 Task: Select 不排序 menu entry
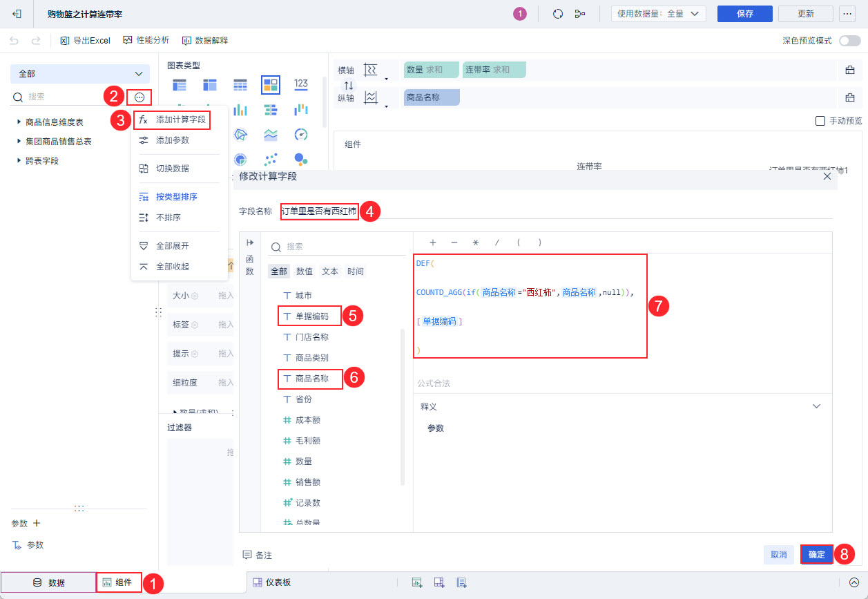179,218
